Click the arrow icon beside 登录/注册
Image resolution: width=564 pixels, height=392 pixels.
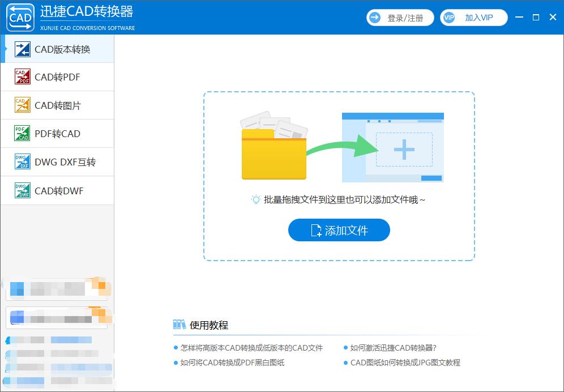pyautogui.click(x=375, y=18)
